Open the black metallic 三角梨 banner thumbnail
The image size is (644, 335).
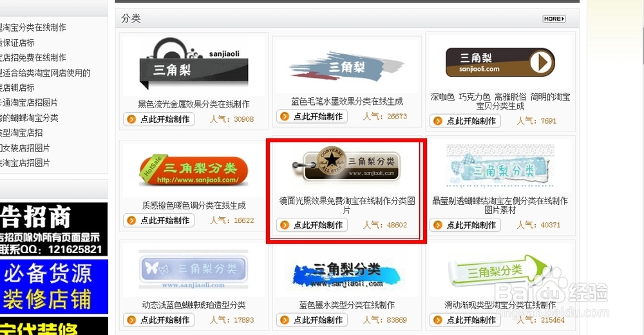point(194,64)
